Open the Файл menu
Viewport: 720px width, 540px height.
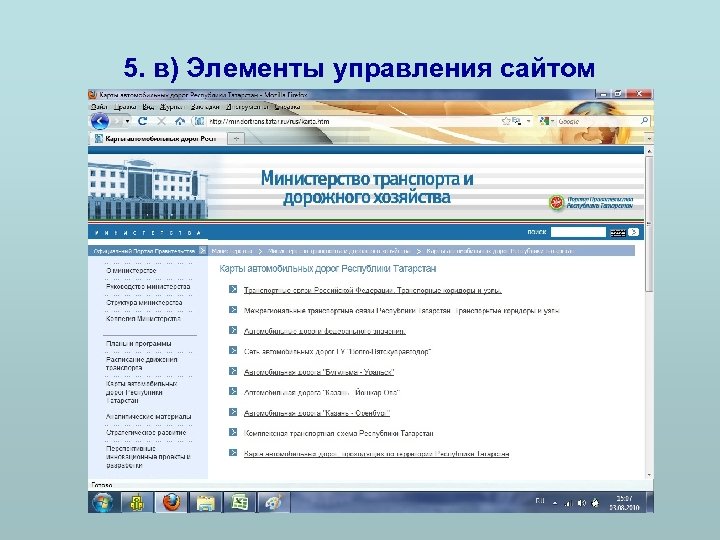tap(99, 107)
